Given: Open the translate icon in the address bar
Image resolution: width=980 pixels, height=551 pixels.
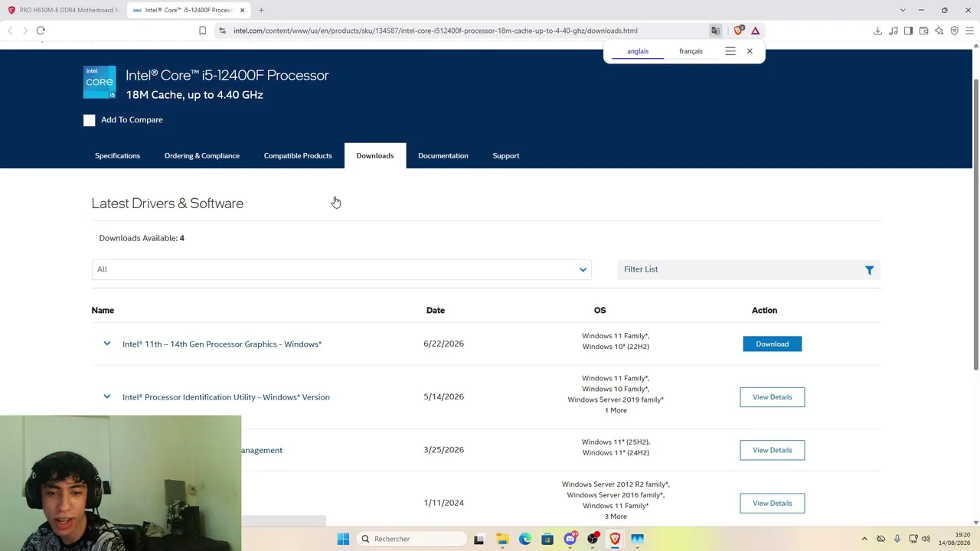Looking at the screenshot, I should [x=715, y=31].
